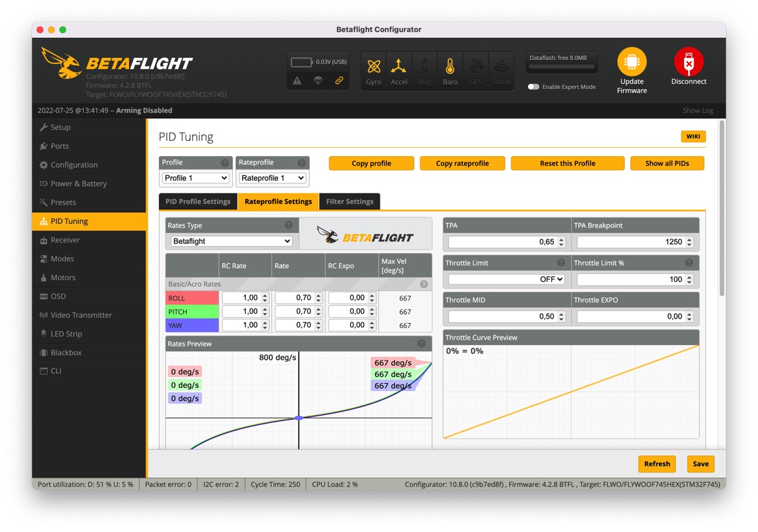Click YAW RC Expo stepper
The image size is (758, 532).
372,325
